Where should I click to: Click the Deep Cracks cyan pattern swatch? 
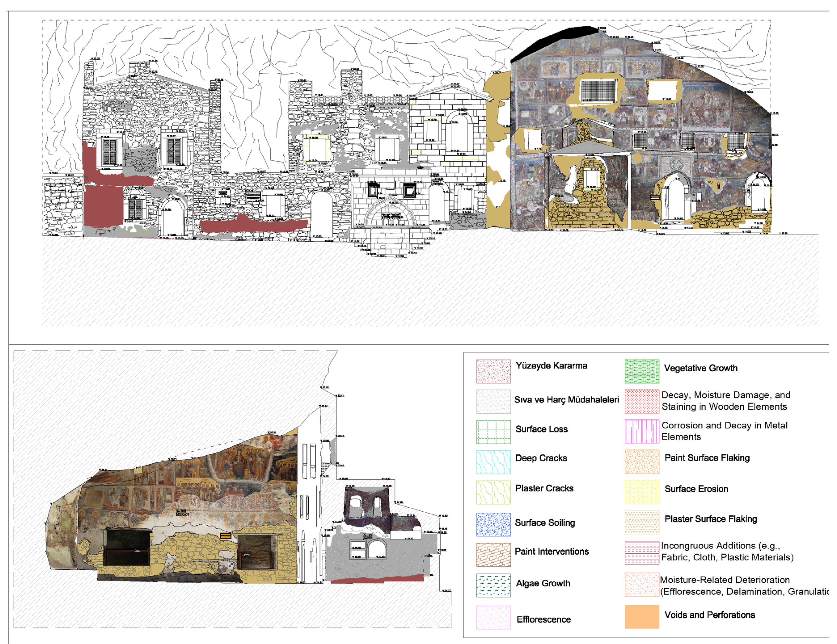tap(493, 462)
